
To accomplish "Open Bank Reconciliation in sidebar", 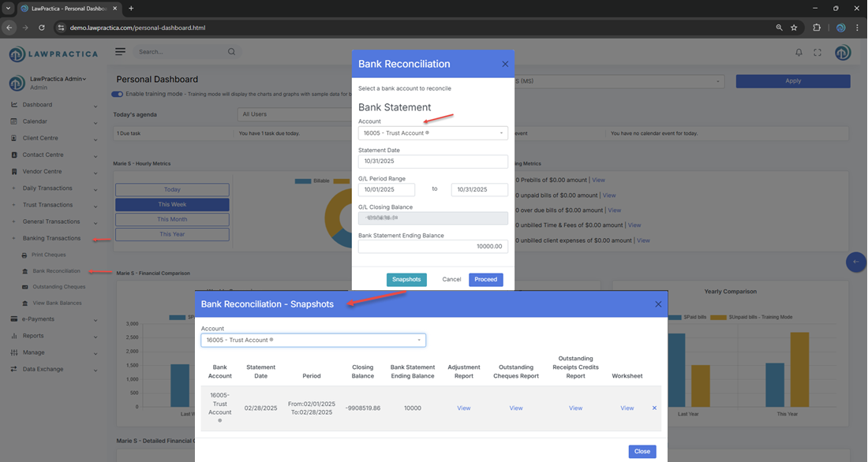I will click(56, 271).
